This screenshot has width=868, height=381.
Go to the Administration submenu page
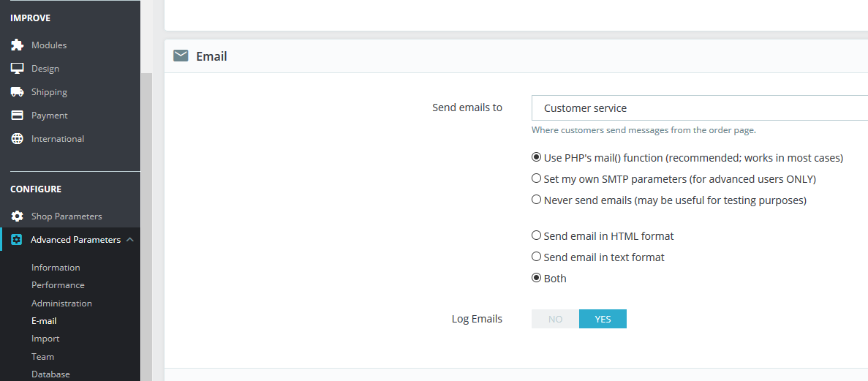click(61, 303)
